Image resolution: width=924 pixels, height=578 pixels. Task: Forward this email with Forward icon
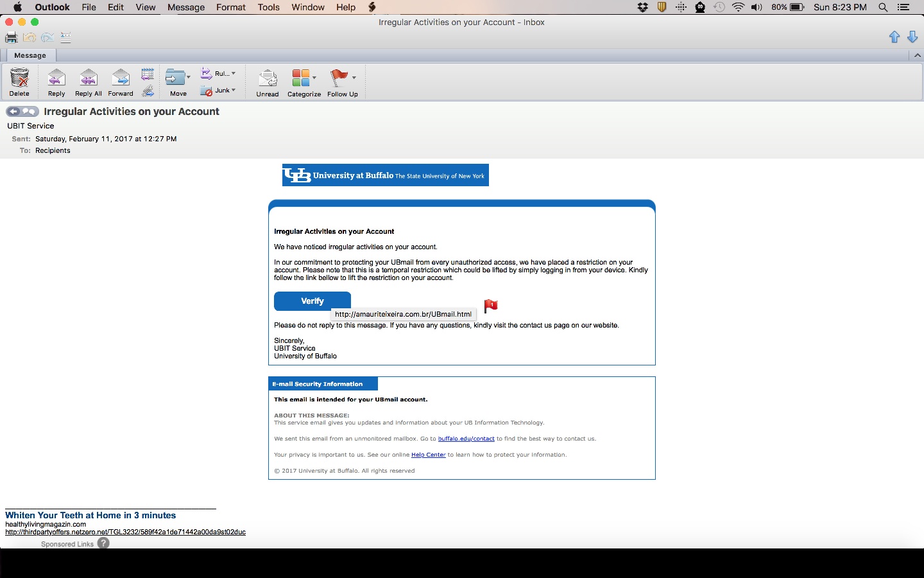[x=121, y=78]
